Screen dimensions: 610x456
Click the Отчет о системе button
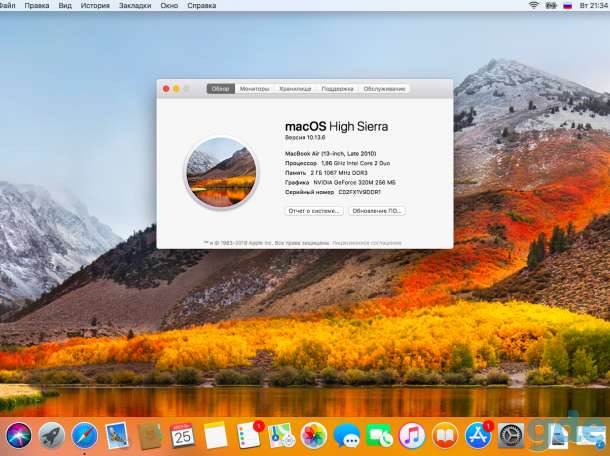[x=314, y=211]
